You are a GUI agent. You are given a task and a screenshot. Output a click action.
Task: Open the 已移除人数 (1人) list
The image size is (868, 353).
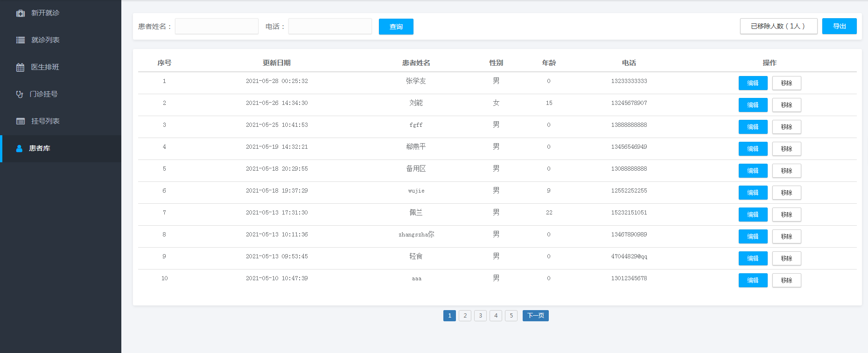coord(778,26)
